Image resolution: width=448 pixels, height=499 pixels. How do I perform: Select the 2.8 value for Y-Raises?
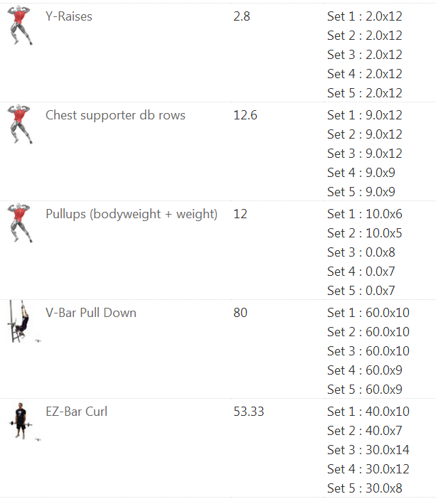242,16
